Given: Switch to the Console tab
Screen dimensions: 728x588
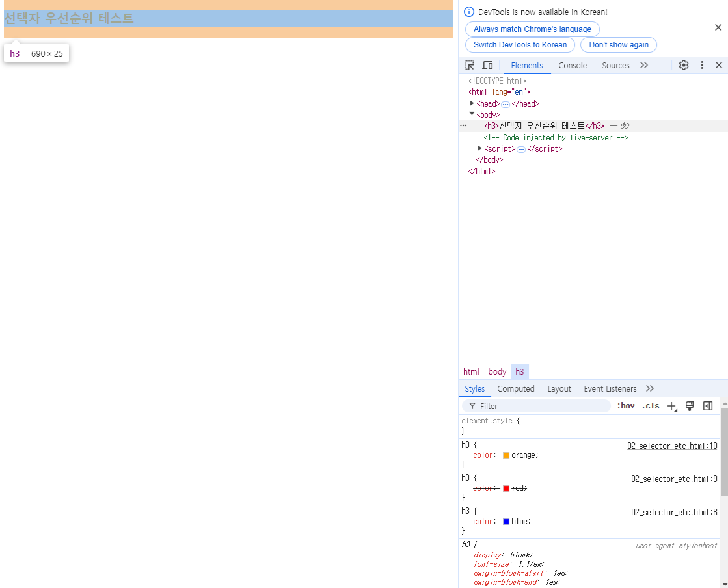Looking at the screenshot, I should click(573, 66).
